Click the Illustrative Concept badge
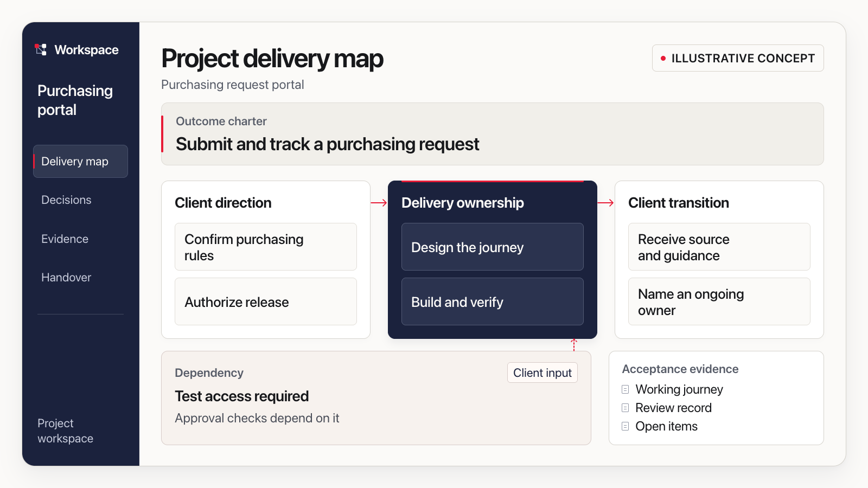Image resolution: width=868 pixels, height=488 pixels. pos(738,58)
